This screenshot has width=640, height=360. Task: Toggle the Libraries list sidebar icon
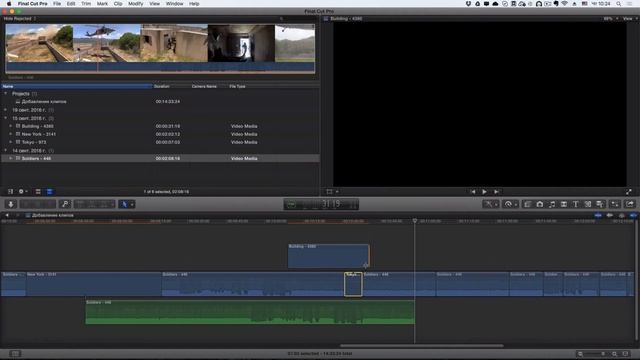pyautogui.click(x=11, y=191)
